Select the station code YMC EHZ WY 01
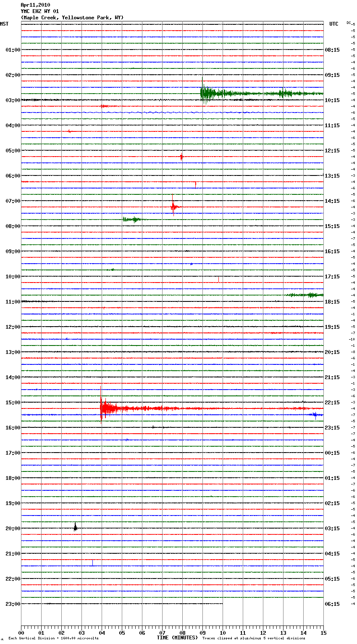The height and width of the screenshot is (644, 357). 40,11
